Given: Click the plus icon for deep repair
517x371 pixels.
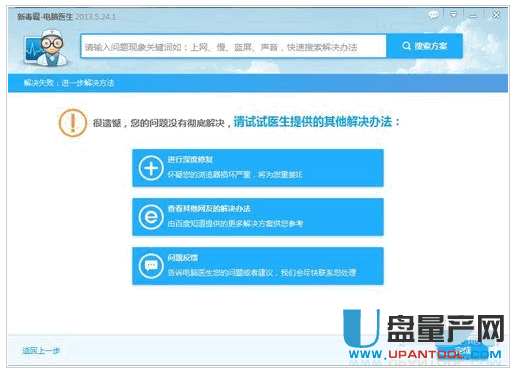Looking at the screenshot, I should 151,168.
